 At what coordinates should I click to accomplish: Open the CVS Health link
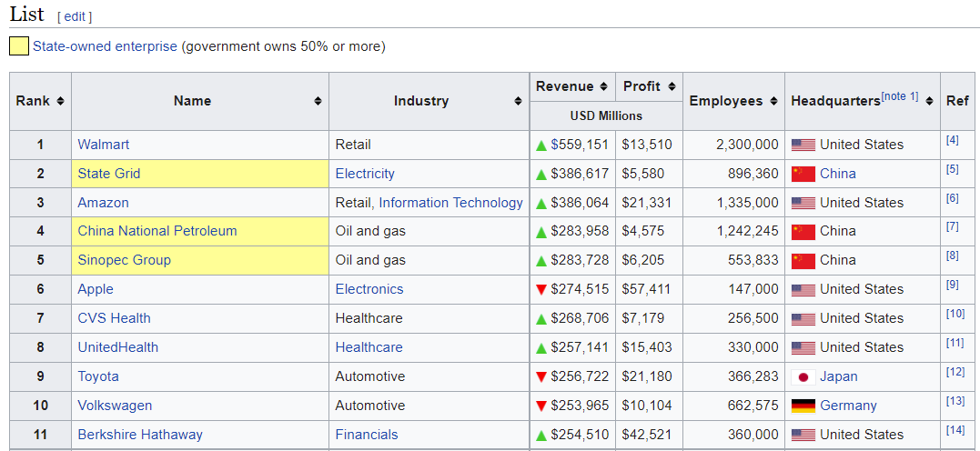pyautogui.click(x=115, y=318)
